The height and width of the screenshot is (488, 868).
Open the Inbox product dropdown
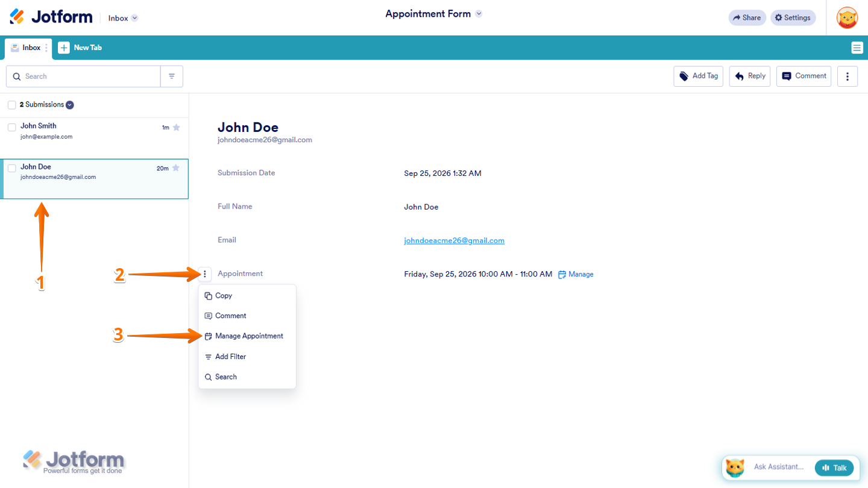pos(123,18)
